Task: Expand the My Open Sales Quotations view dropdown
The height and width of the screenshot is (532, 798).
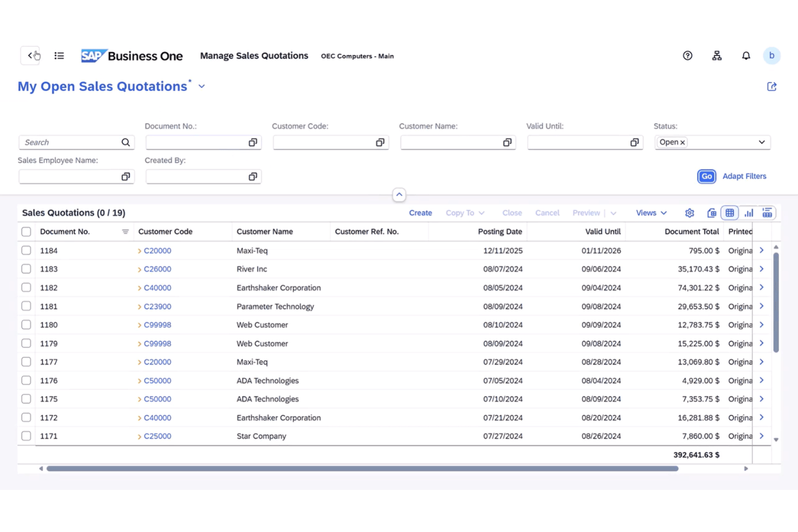Action: point(202,87)
